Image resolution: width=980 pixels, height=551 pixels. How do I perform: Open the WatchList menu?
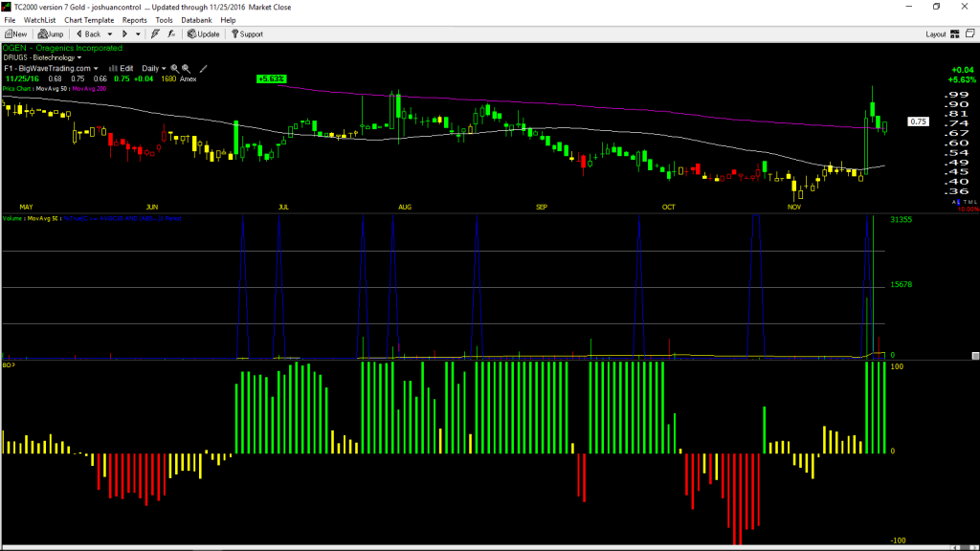point(39,20)
